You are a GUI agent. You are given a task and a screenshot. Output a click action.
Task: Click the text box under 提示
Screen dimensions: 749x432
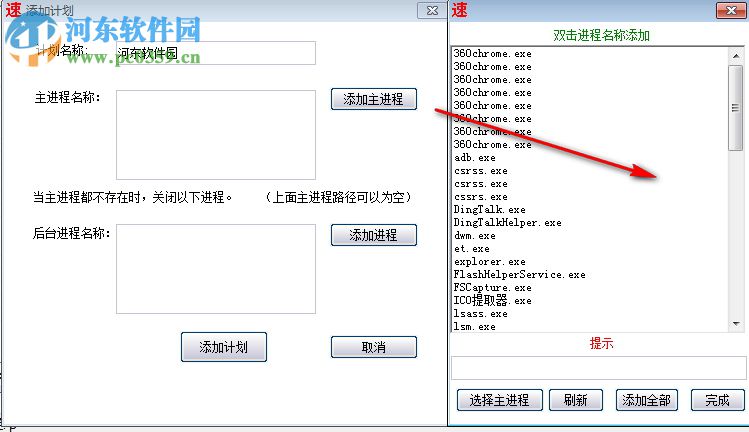tap(599, 368)
